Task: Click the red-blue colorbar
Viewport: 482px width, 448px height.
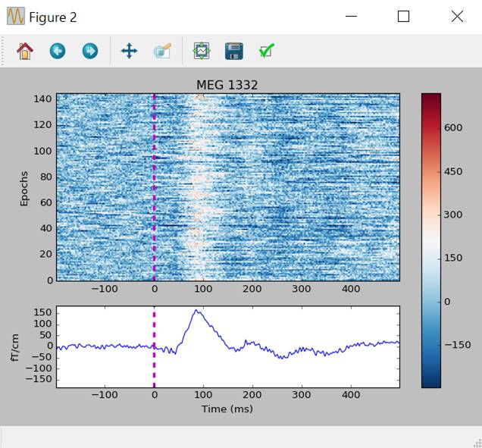Action: click(x=430, y=240)
